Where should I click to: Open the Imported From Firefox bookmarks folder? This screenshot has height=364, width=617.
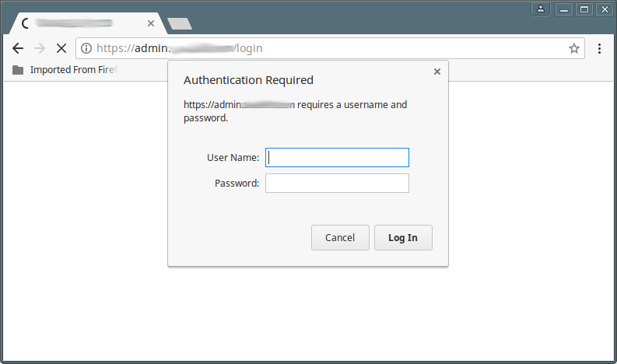(x=65, y=70)
